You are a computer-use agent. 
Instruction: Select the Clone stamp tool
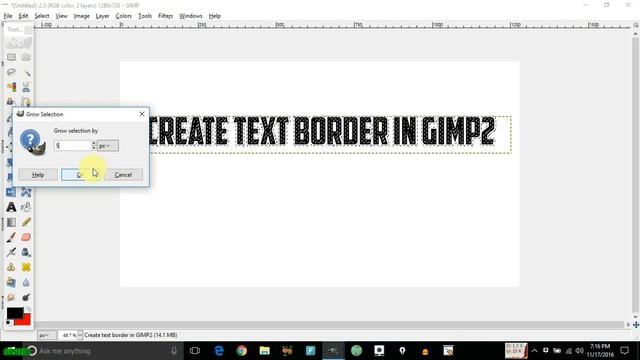11,267
